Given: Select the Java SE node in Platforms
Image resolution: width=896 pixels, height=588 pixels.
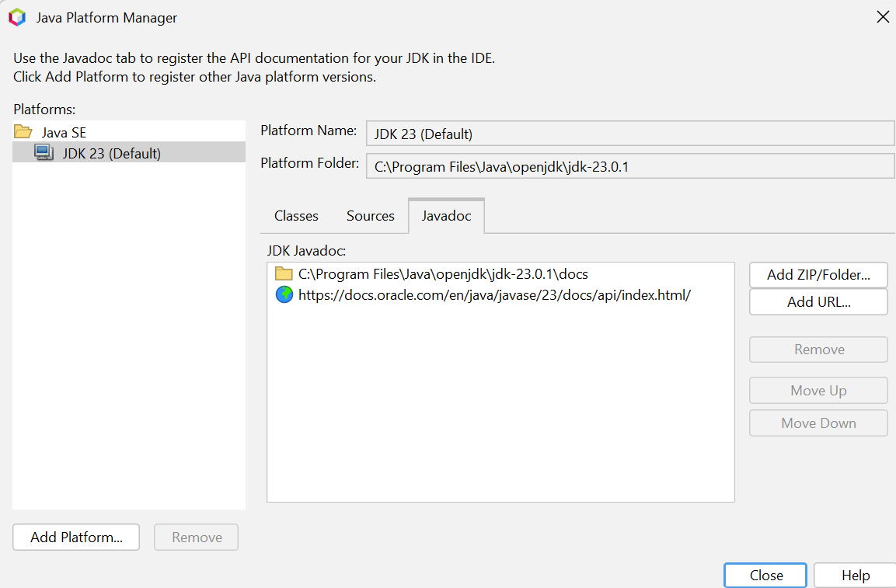Looking at the screenshot, I should pos(64,133).
